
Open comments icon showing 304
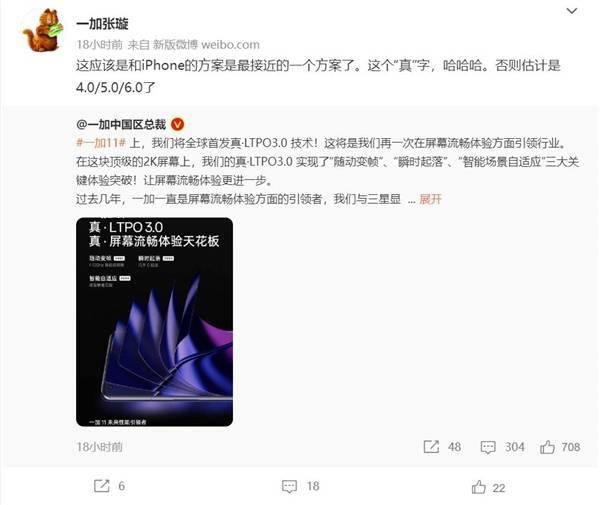488,447
